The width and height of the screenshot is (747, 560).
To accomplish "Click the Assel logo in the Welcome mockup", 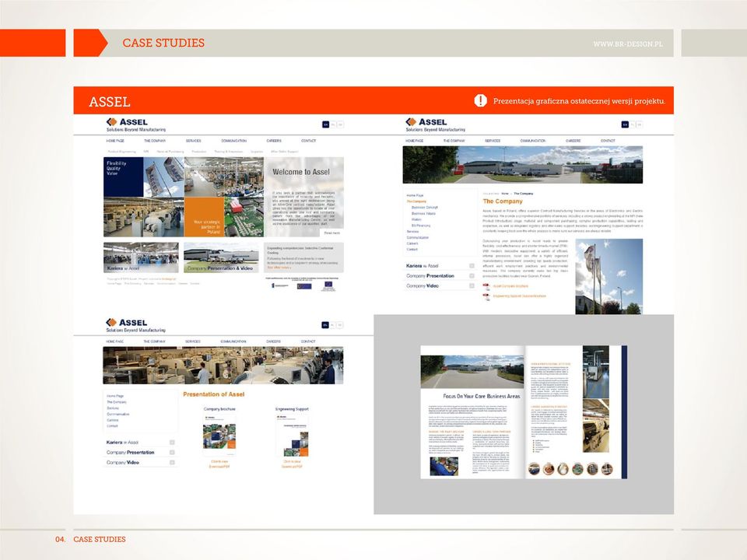I will [x=135, y=124].
